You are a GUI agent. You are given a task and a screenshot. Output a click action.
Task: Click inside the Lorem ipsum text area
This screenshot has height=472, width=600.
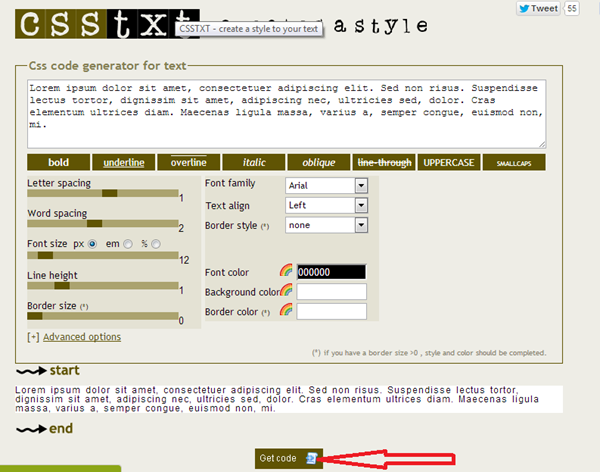[286, 114]
